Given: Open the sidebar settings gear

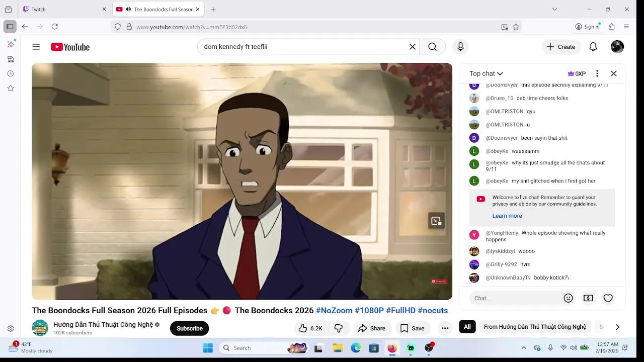Looking at the screenshot, I should click(x=11, y=328).
